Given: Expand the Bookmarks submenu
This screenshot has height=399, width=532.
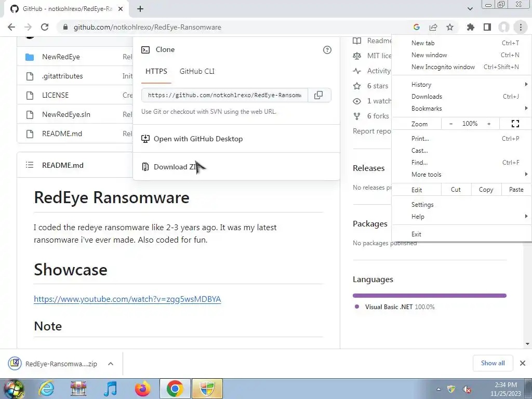Looking at the screenshot, I should [461, 109].
